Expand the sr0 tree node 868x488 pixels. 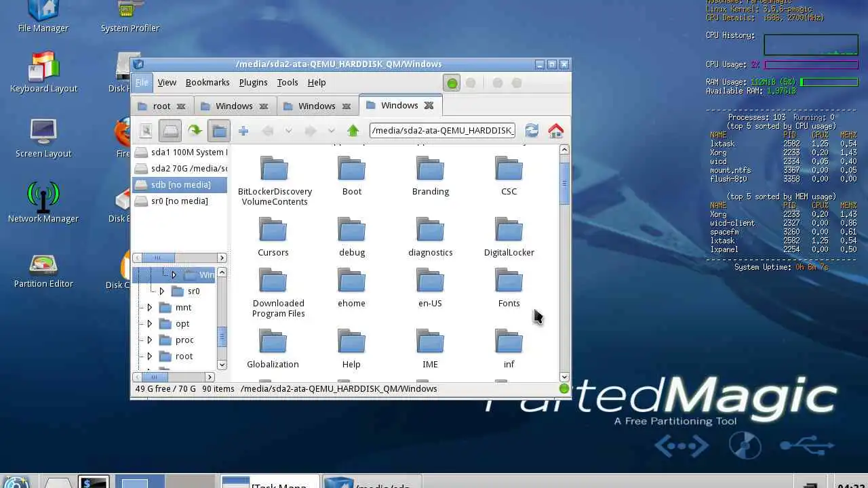coord(161,291)
